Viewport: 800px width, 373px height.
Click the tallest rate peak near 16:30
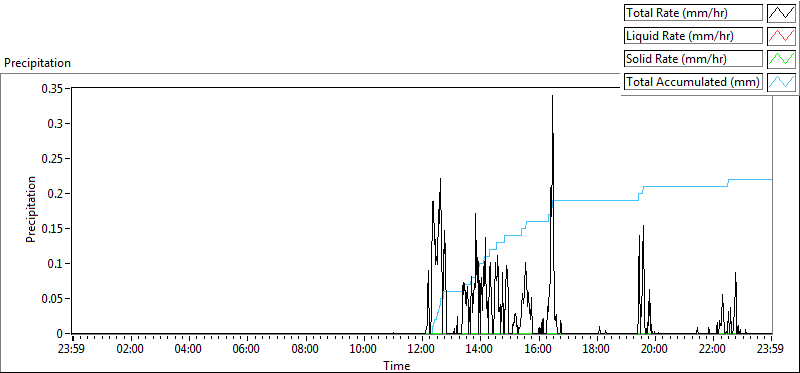(x=552, y=95)
